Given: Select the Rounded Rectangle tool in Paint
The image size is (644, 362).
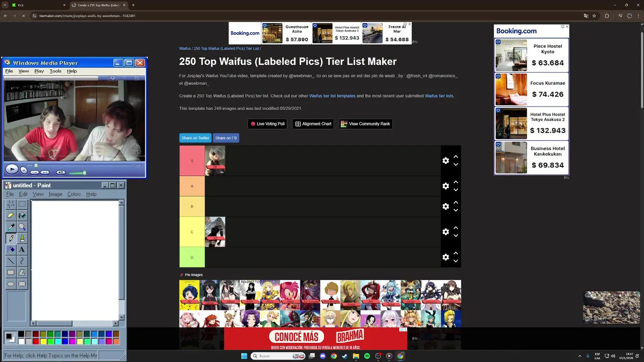Looking at the screenshot, I should pos(22,284).
